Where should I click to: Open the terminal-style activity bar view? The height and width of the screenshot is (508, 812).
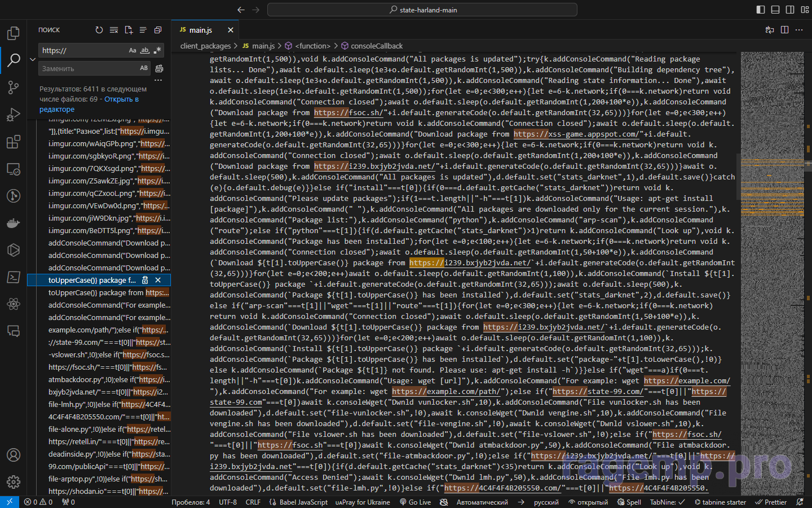click(x=14, y=277)
